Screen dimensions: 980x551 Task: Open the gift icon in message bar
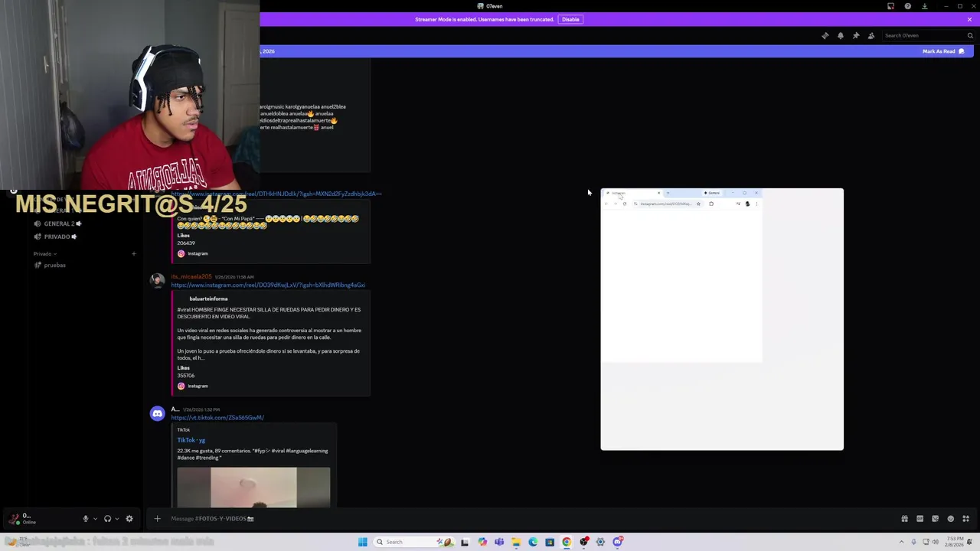coord(904,518)
